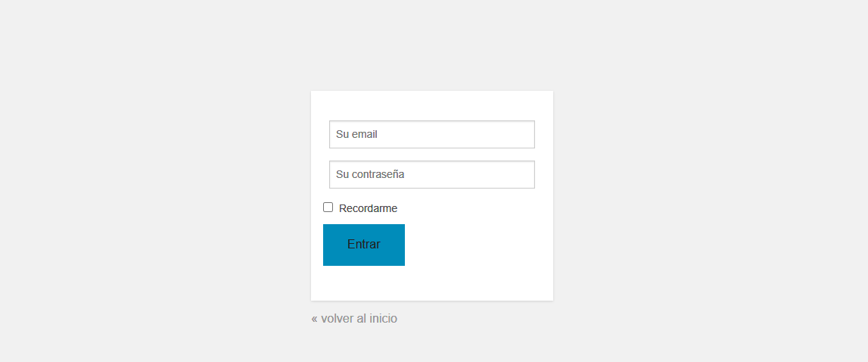Click the "Su email" placeholder text
Viewport: 868px width, 362px height.
click(356, 135)
